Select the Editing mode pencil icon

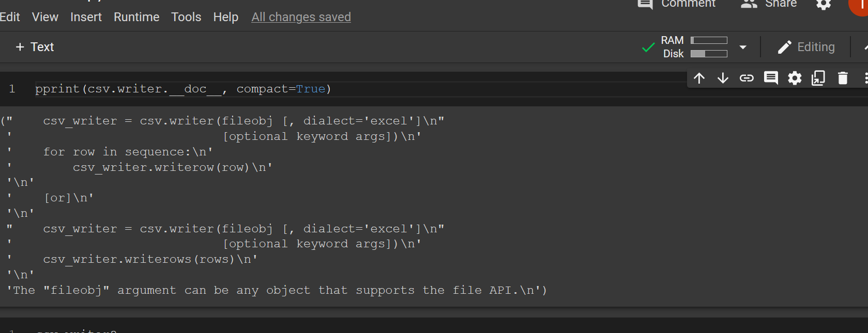[x=785, y=46]
